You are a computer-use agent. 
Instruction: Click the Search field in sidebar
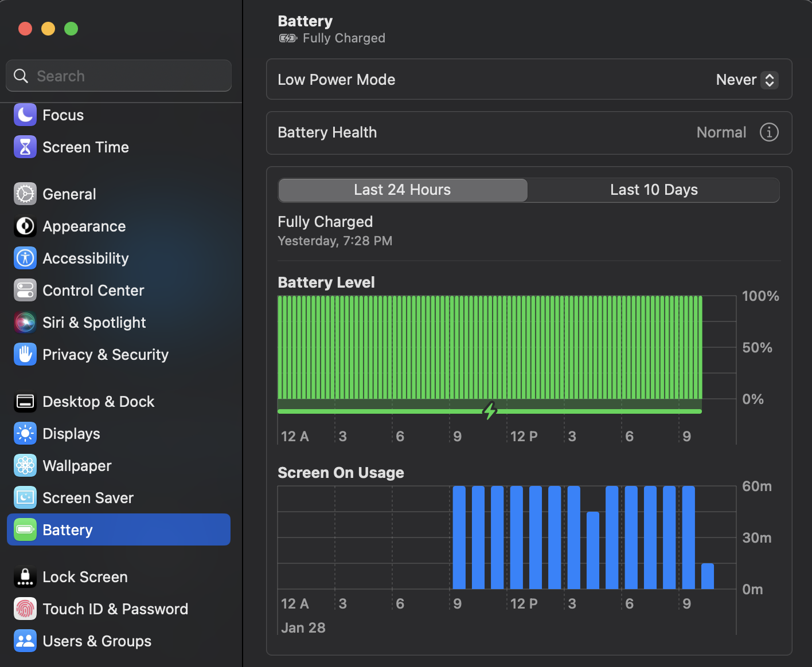point(119,76)
